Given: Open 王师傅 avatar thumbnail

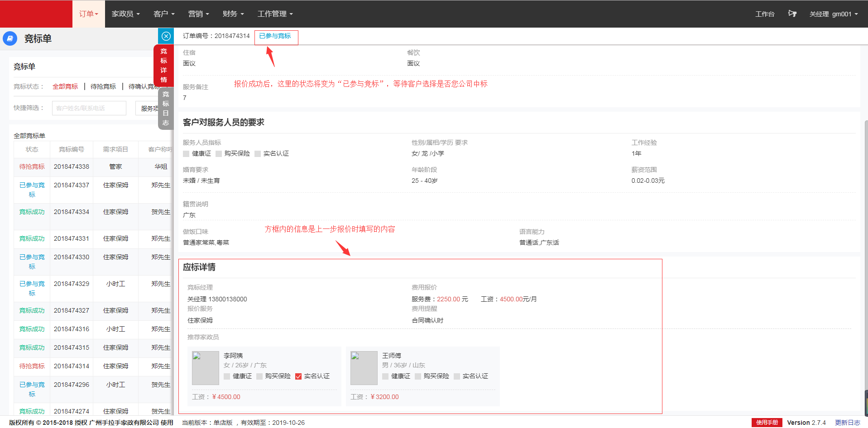Looking at the screenshot, I should pyautogui.click(x=364, y=368).
